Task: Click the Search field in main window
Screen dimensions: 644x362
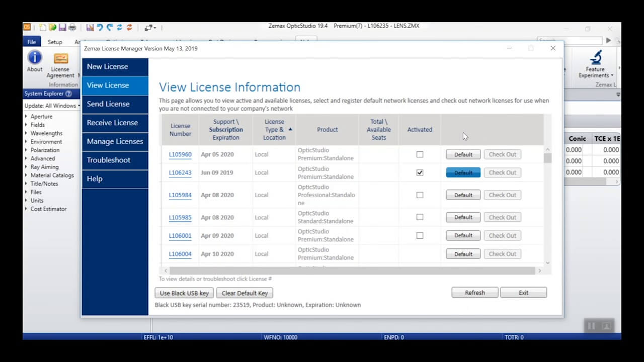Action: tap(570, 40)
